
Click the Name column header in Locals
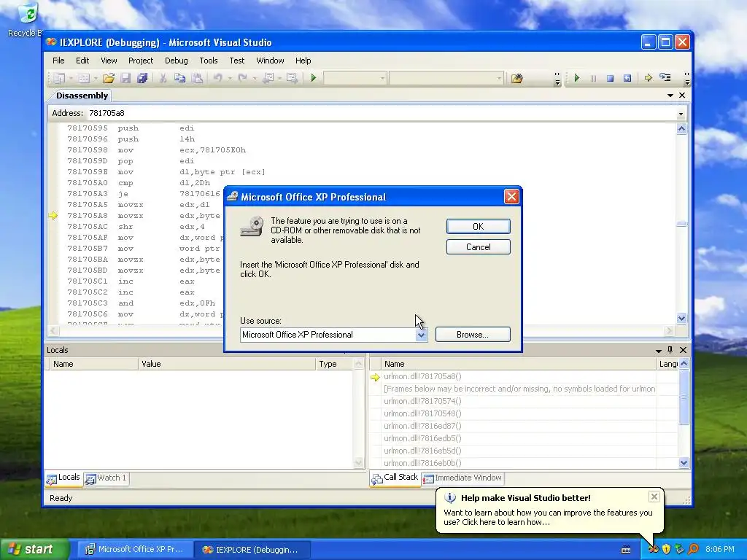(94, 364)
